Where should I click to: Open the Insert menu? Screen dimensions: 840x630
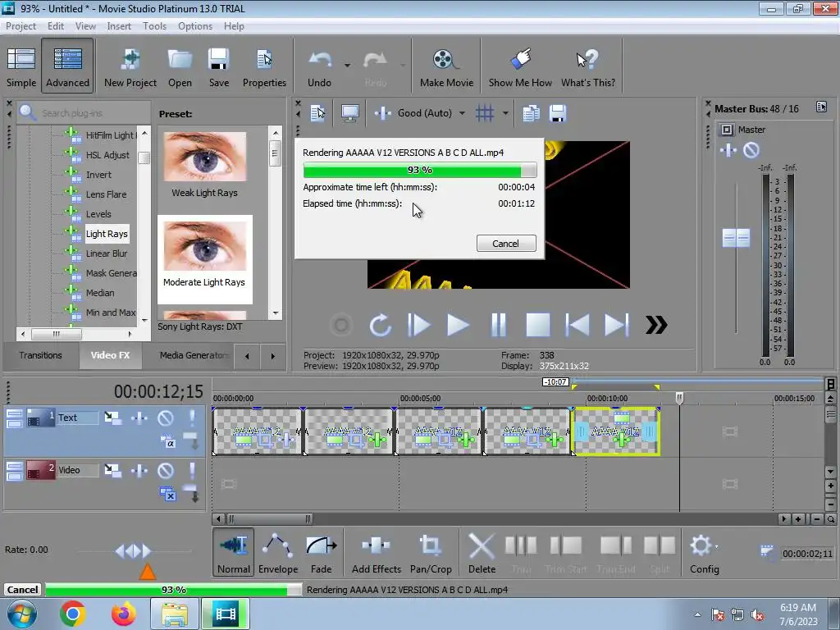point(119,26)
